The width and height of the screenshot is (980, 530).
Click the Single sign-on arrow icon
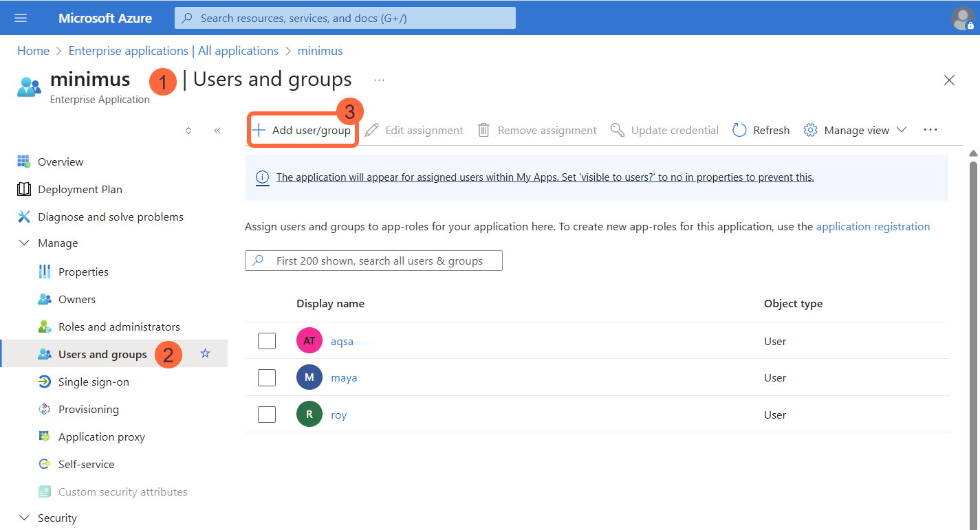[45, 382]
